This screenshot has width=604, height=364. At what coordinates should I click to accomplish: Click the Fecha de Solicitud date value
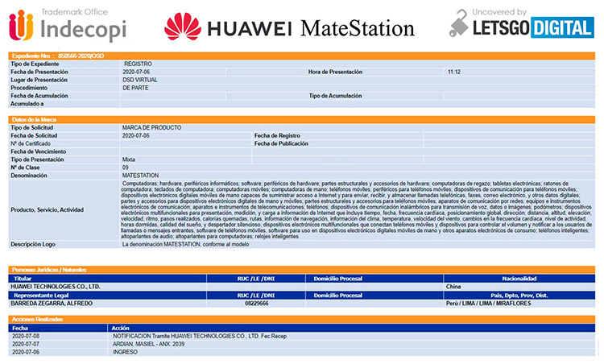pyautogui.click(x=135, y=135)
